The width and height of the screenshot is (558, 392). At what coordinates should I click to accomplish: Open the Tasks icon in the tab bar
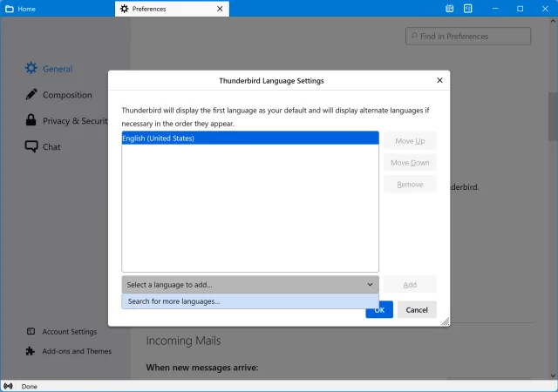tap(468, 8)
